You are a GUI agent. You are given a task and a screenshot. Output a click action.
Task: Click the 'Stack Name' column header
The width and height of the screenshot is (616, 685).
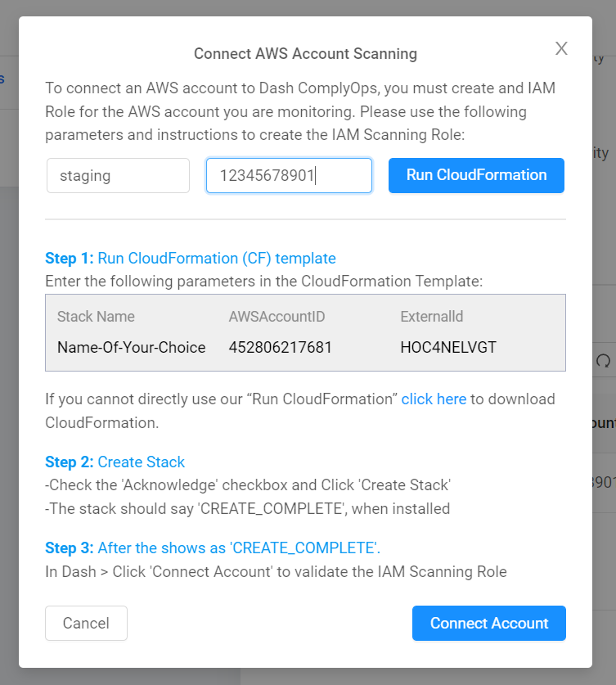point(96,317)
